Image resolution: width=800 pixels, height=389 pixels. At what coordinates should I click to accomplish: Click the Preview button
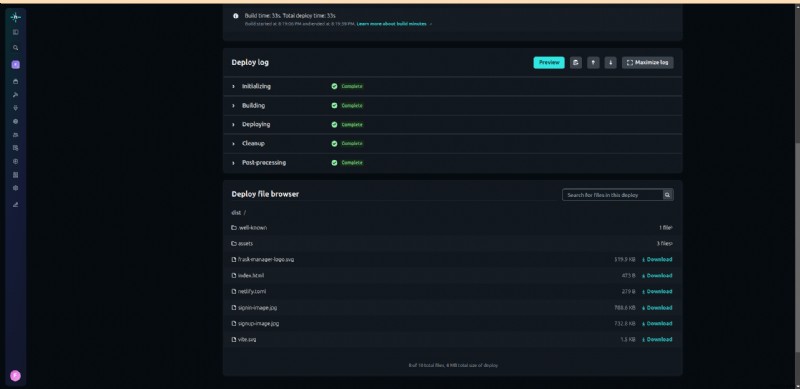pyautogui.click(x=549, y=62)
